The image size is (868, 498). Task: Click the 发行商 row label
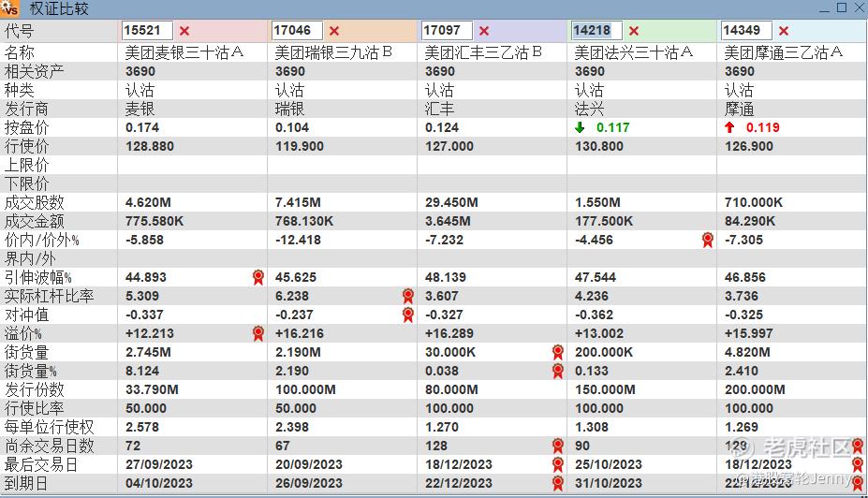[26, 109]
